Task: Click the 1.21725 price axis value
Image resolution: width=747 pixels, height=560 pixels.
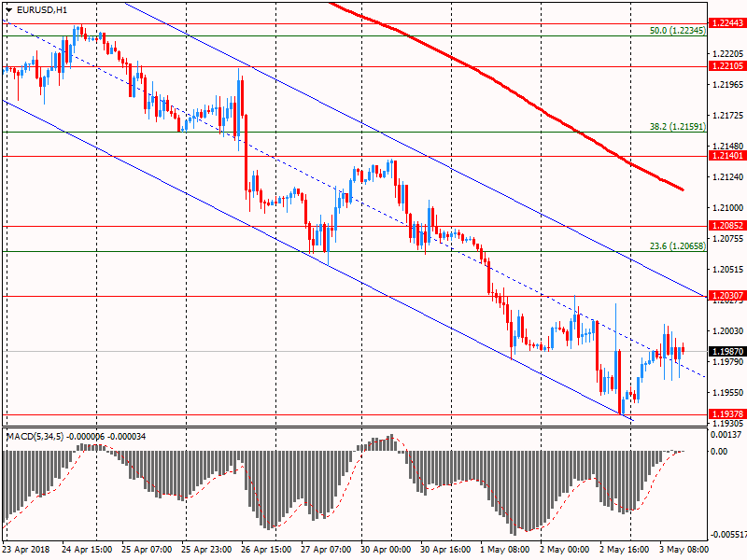Action: point(728,115)
